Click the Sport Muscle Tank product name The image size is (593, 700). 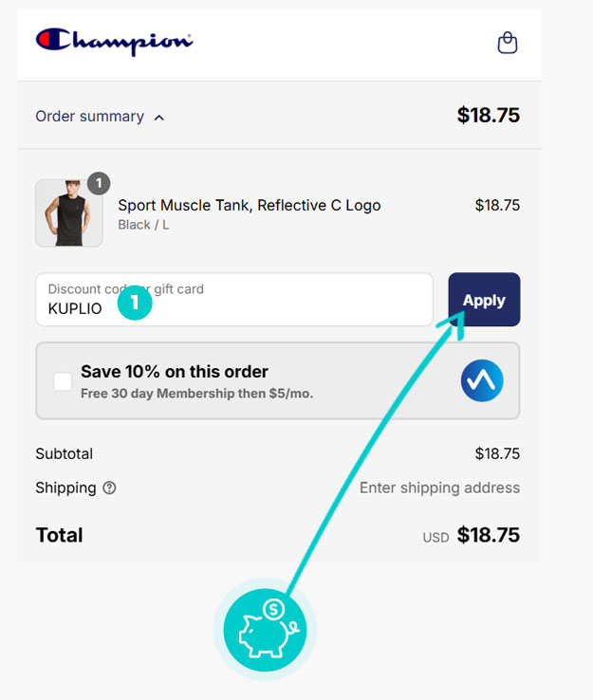tap(249, 205)
